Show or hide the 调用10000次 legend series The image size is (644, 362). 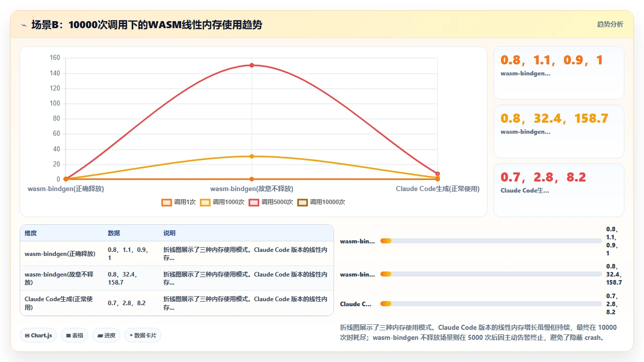(321, 202)
